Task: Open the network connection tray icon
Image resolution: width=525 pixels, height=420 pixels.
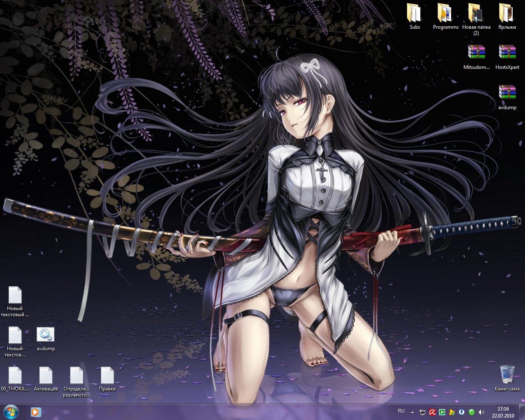Action: [x=422, y=412]
